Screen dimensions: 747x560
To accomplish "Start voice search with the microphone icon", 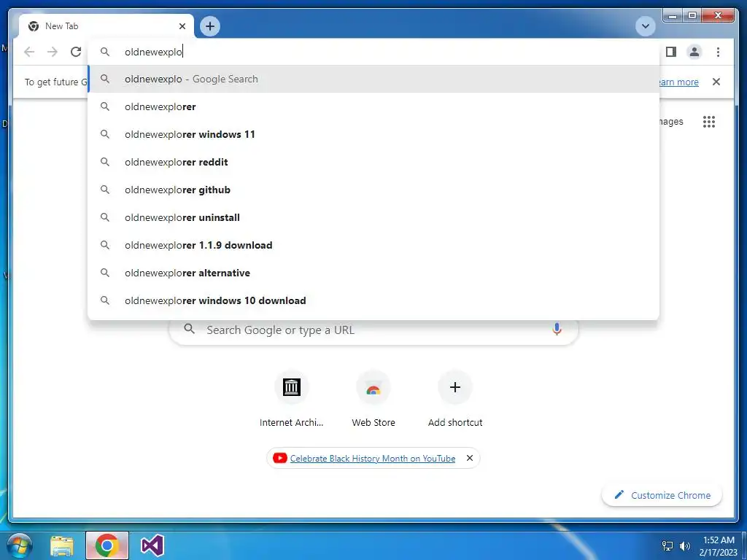I will coord(557,329).
